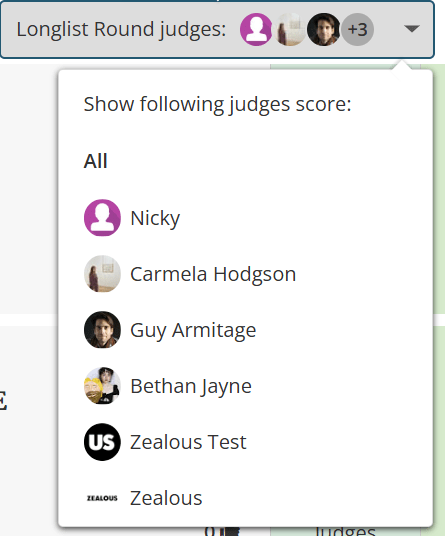The height and width of the screenshot is (536, 445).
Task: Click faded Carmela avatar in header bar
Action: point(290,29)
